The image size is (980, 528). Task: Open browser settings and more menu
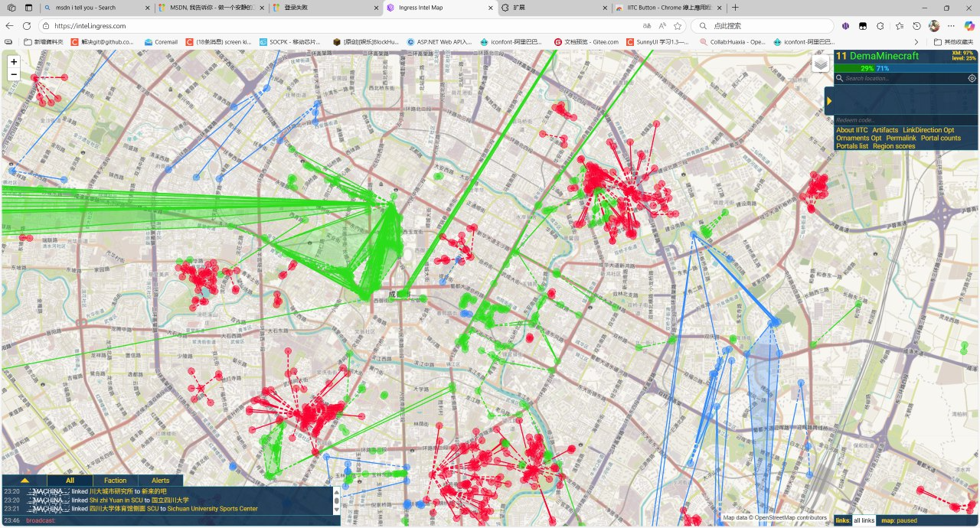pyautogui.click(x=952, y=26)
